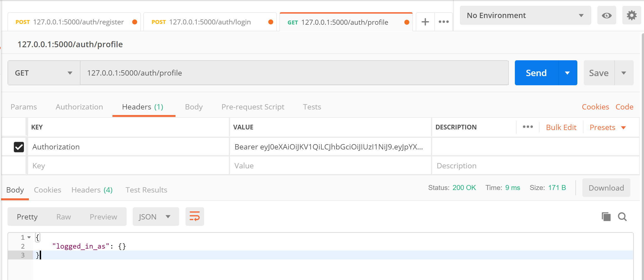Switch response view to Preview

[x=103, y=217]
